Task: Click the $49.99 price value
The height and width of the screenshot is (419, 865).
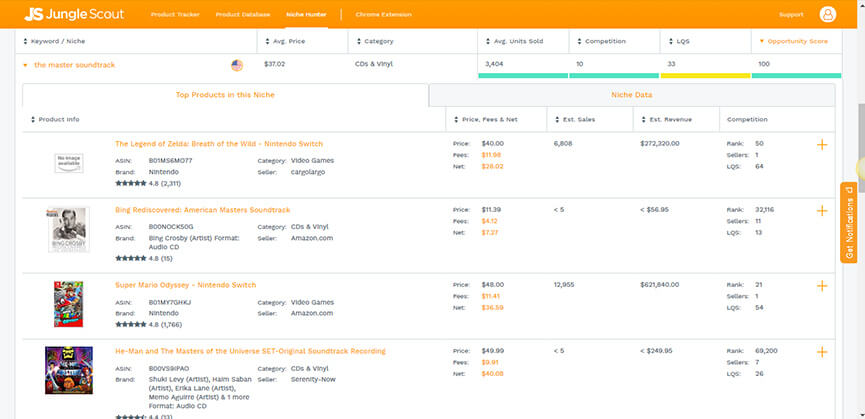Action: point(493,351)
